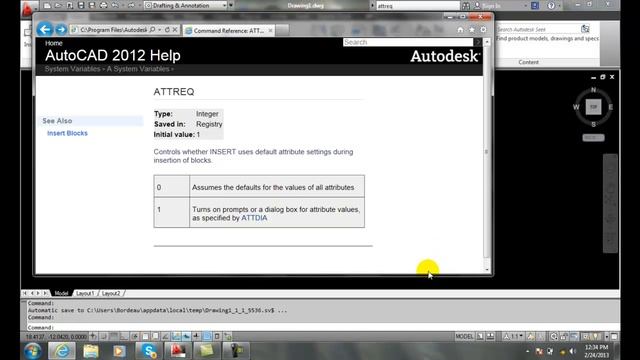Switch to the Model tab
The height and width of the screenshot is (360, 640).
coord(62,293)
